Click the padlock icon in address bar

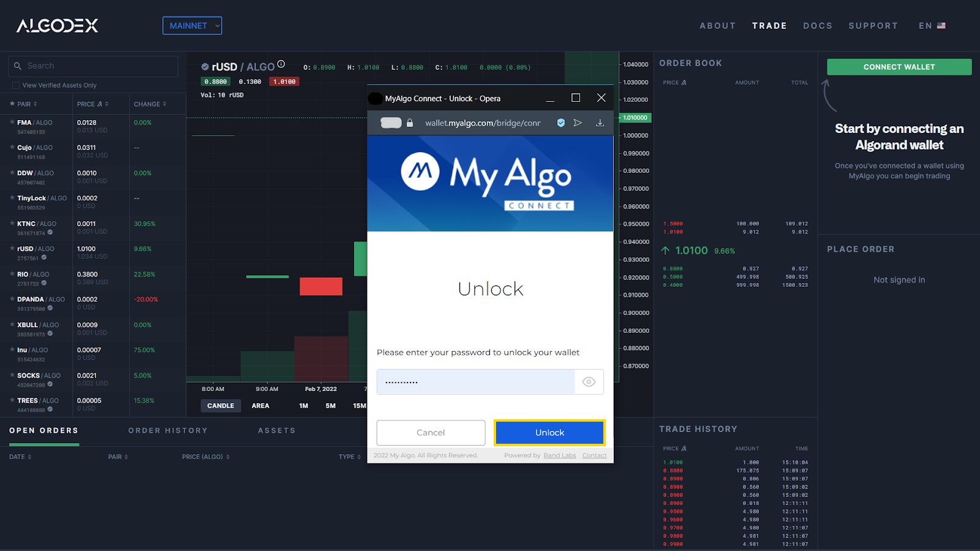click(410, 123)
